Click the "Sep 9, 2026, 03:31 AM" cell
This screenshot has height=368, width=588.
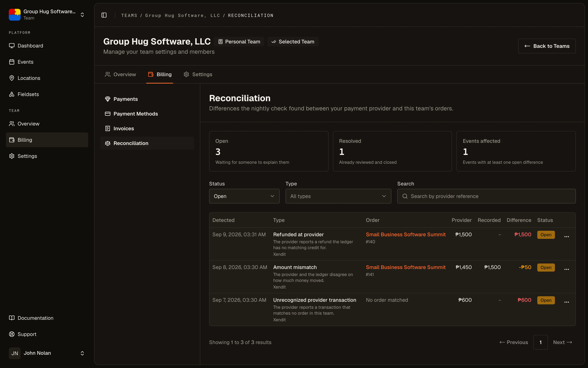239,234
